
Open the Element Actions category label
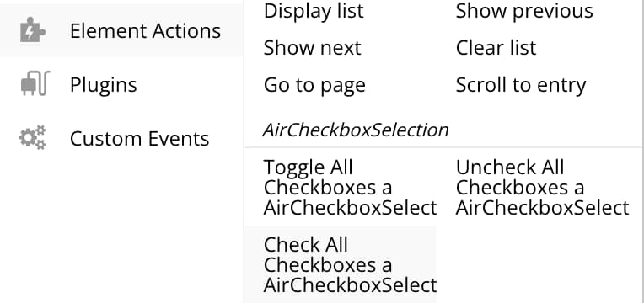point(145,31)
